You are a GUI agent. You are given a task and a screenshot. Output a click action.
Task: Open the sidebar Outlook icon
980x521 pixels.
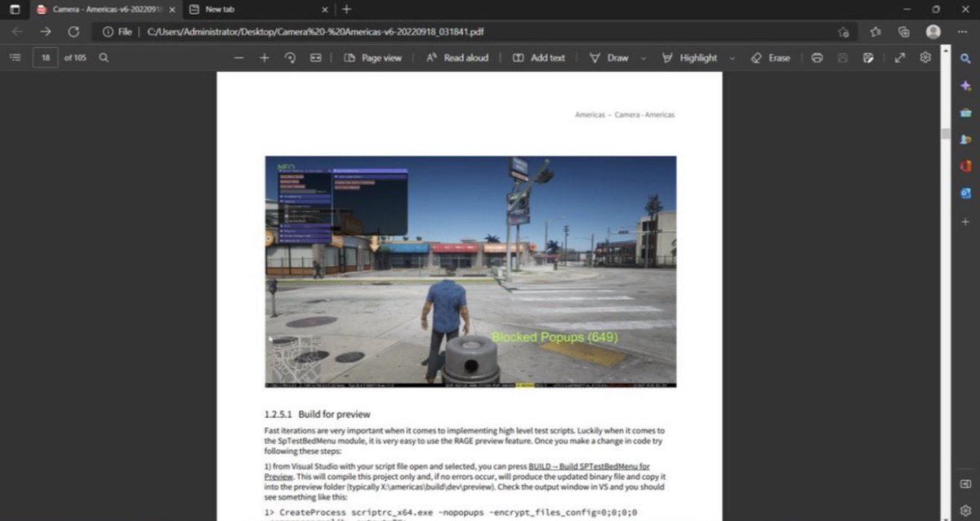pos(965,194)
